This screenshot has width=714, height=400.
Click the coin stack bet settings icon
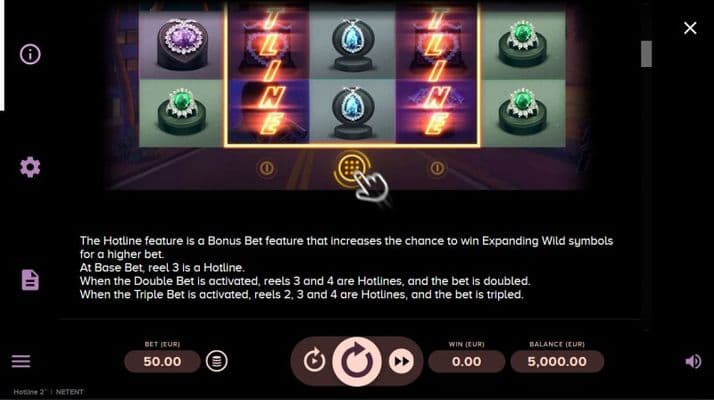click(217, 361)
